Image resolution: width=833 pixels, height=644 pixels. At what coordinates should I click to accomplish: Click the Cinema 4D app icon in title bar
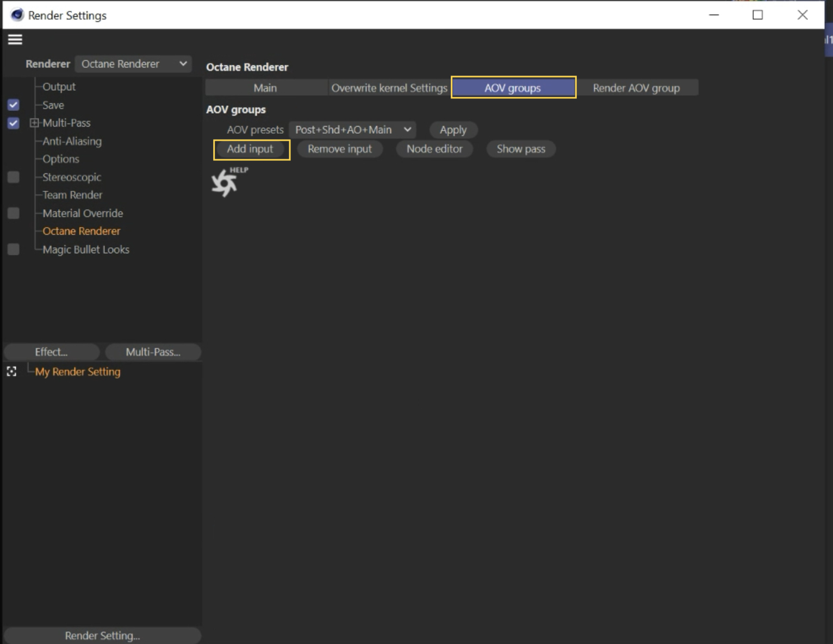coord(17,15)
